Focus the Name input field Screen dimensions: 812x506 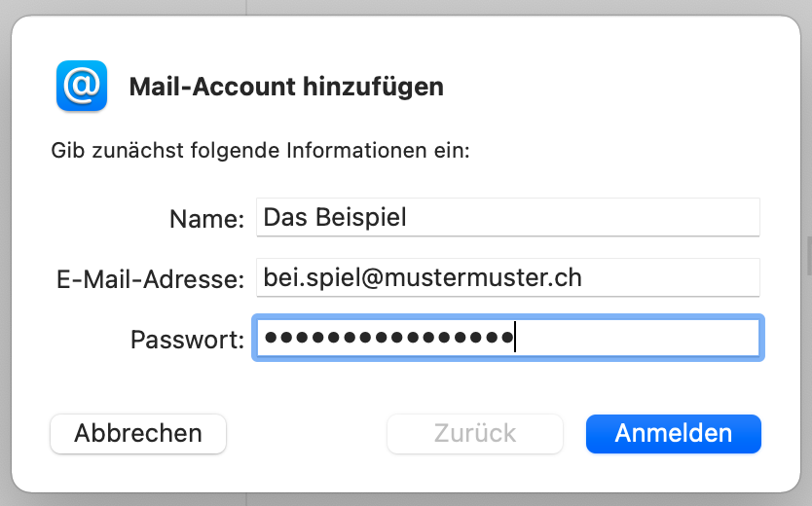tap(506, 217)
